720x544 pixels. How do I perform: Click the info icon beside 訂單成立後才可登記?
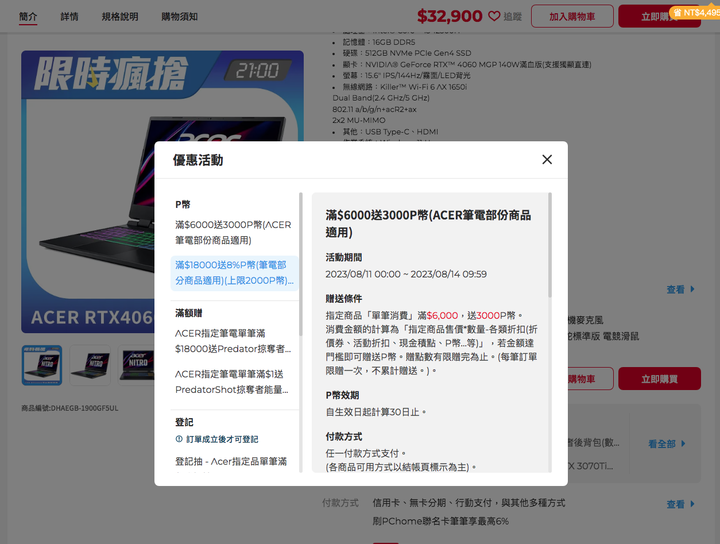click(x=179, y=439)
